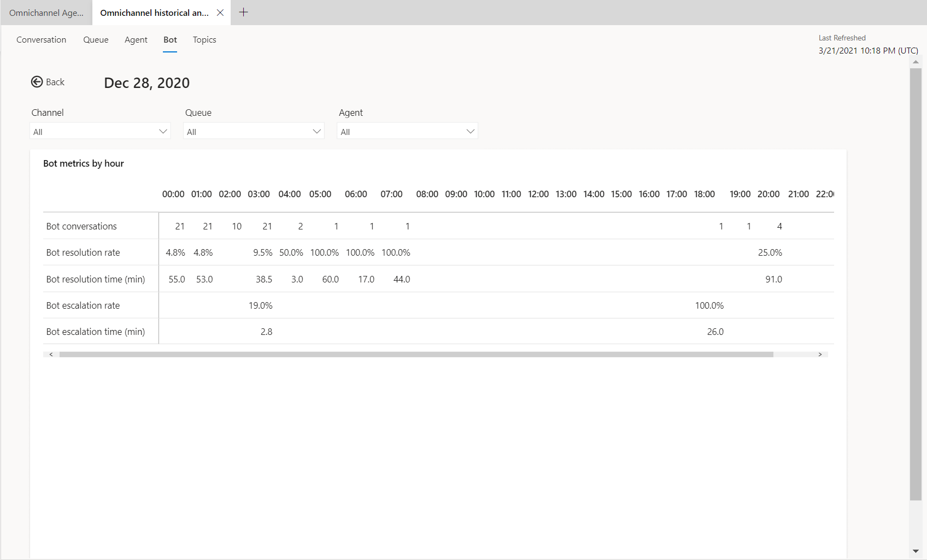Viewport: 927px width, 560px height.
Task: Click the table's right scroll arrow
Action: click(820, 355)
